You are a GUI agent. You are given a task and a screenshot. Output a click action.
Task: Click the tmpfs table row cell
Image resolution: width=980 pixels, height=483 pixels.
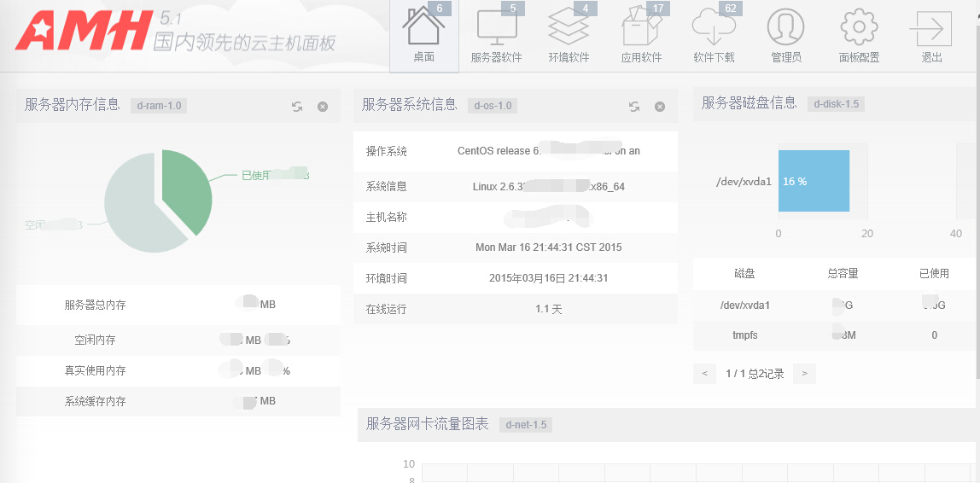tap(744, 335)
